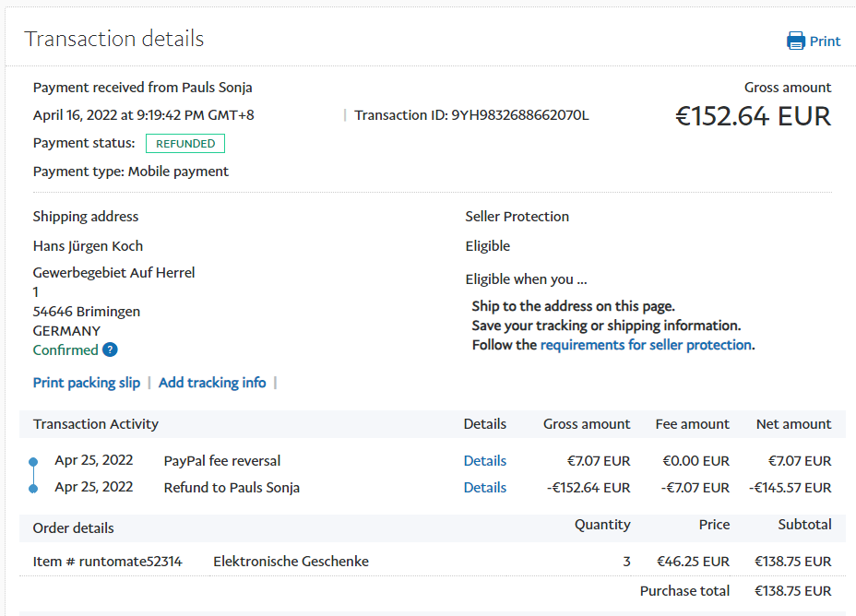Viewport: 856px width, 616px height.
Task: Click the Transaction Activity section header
Action: click(x=96, y=424)
